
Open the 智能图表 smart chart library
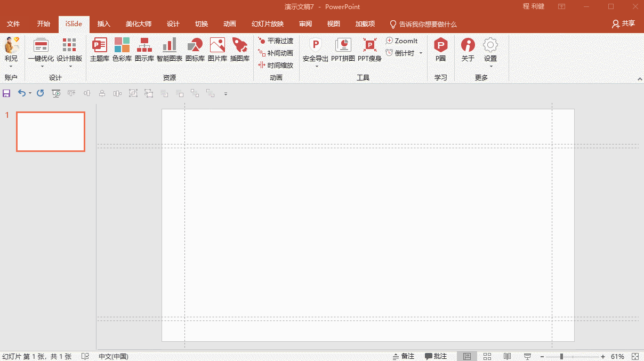tap(170, 50)
